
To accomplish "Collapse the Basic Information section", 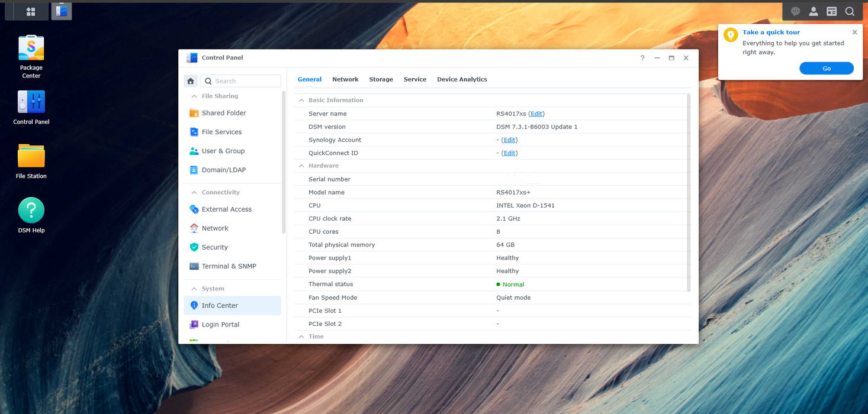I will tap(301, 100).
